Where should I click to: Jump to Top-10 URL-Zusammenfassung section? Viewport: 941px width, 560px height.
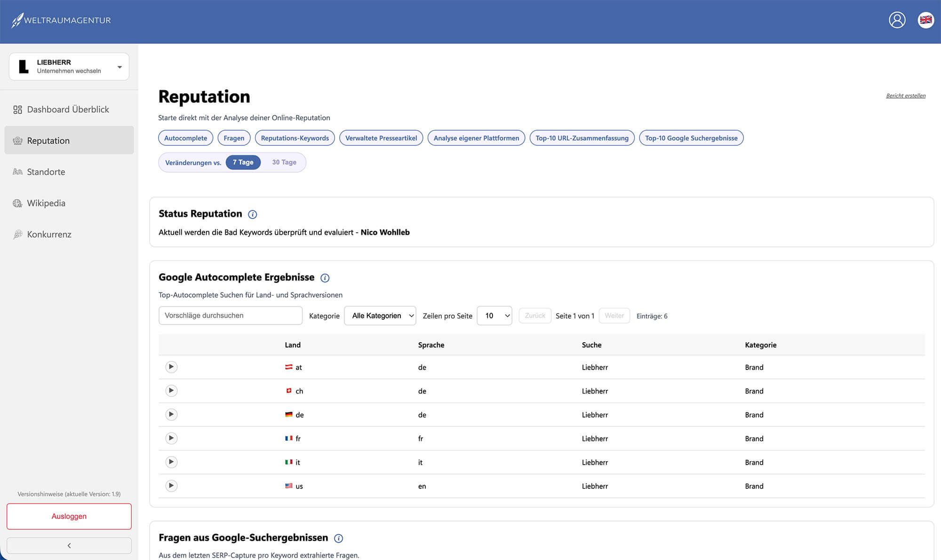pos(582,138)
